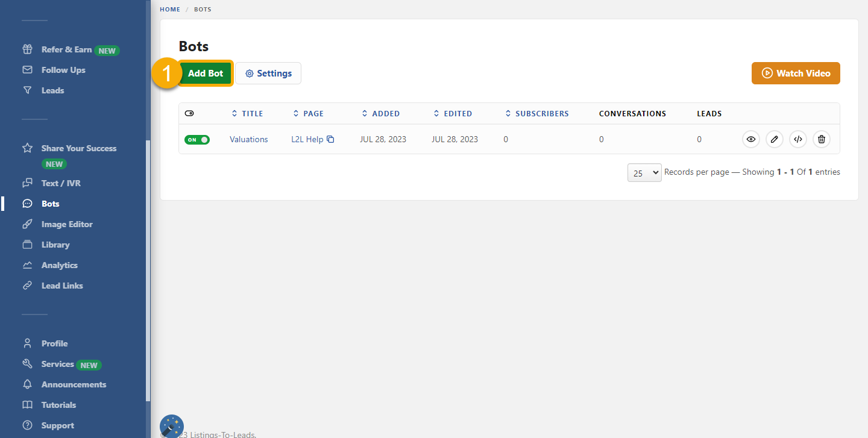Delete the Valuations bot with trash icon
The height and width of the screenshot is (438, 868).
tap(821, 139)
